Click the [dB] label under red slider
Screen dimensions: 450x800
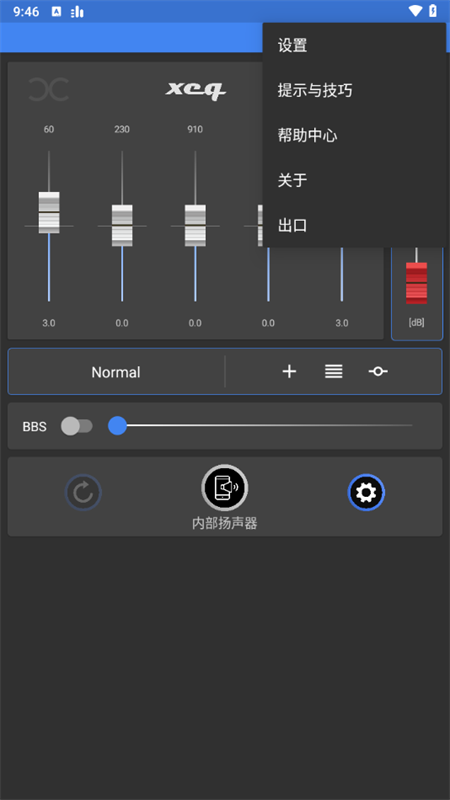[416, 322]
